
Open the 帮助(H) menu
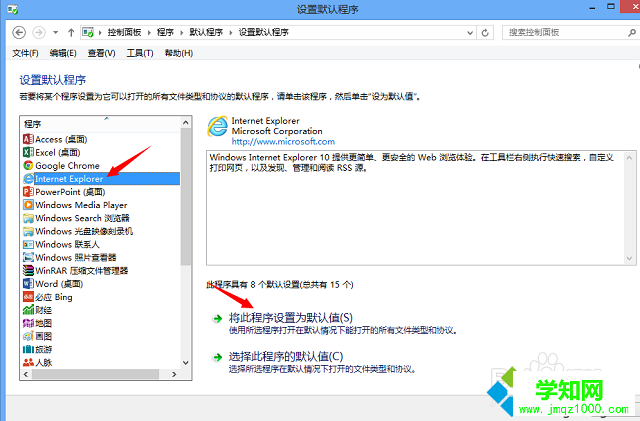(178, 53)
